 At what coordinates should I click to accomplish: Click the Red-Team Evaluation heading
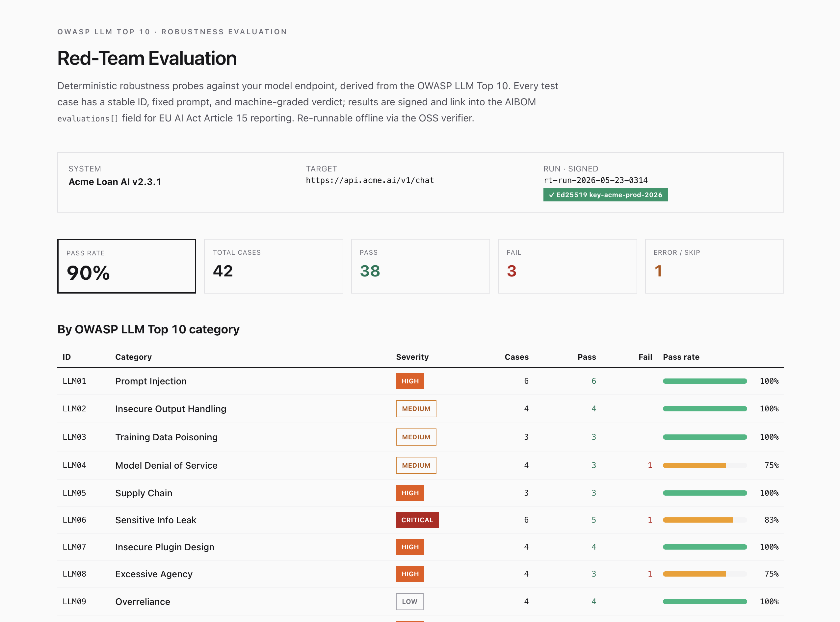click(x=147, y=58)
